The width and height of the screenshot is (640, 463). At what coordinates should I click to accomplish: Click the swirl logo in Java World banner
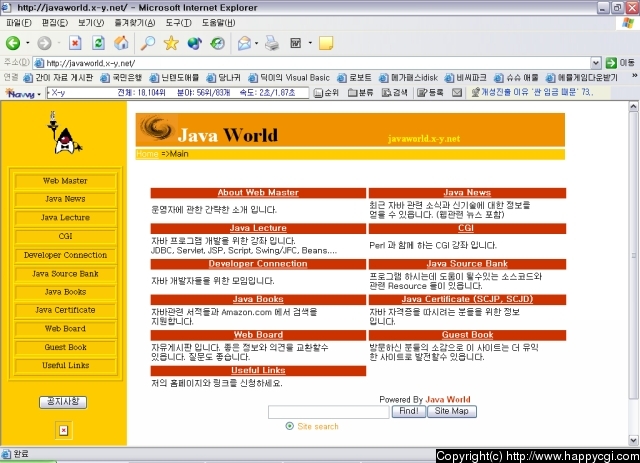[157, 128]
